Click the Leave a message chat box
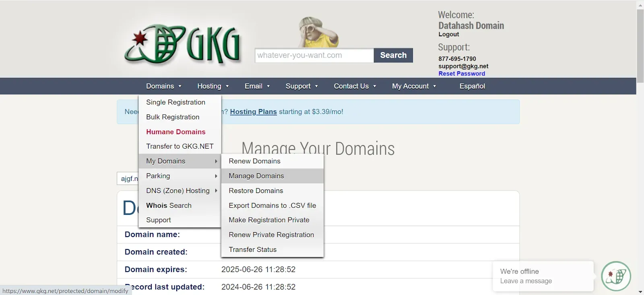Screen dimensions: 644x295 pyautogui.click(x=543, y=276)
